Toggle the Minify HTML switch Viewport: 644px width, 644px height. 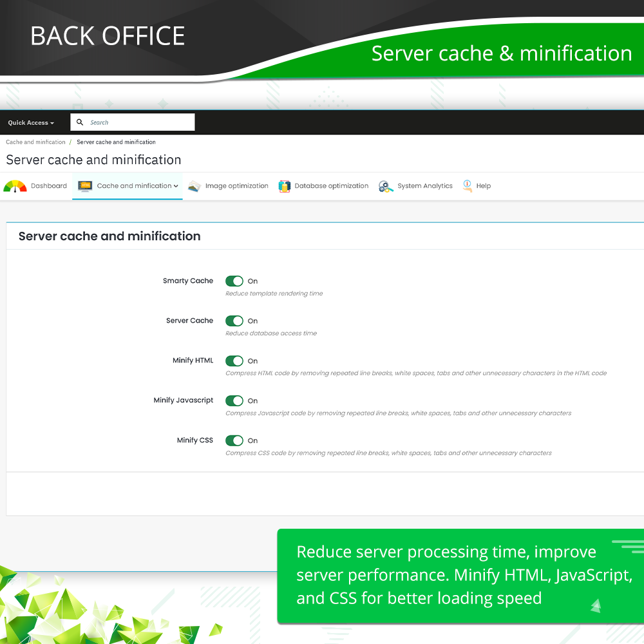(x=234, y=361)
